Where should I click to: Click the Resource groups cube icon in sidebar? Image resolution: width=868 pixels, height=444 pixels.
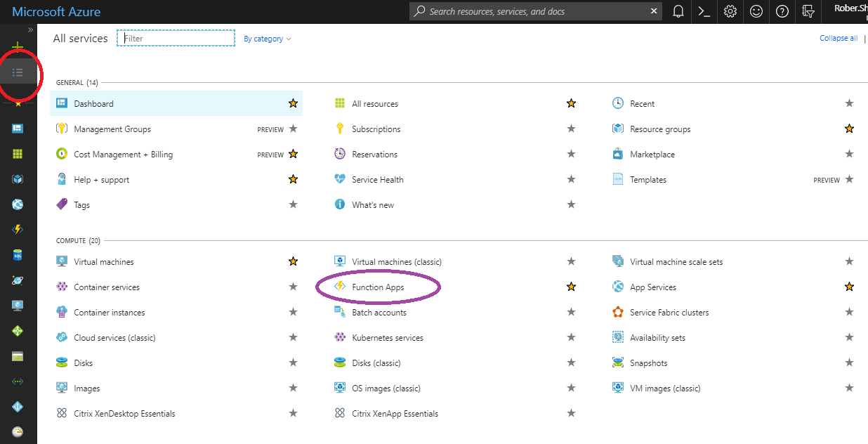point(18,179)
